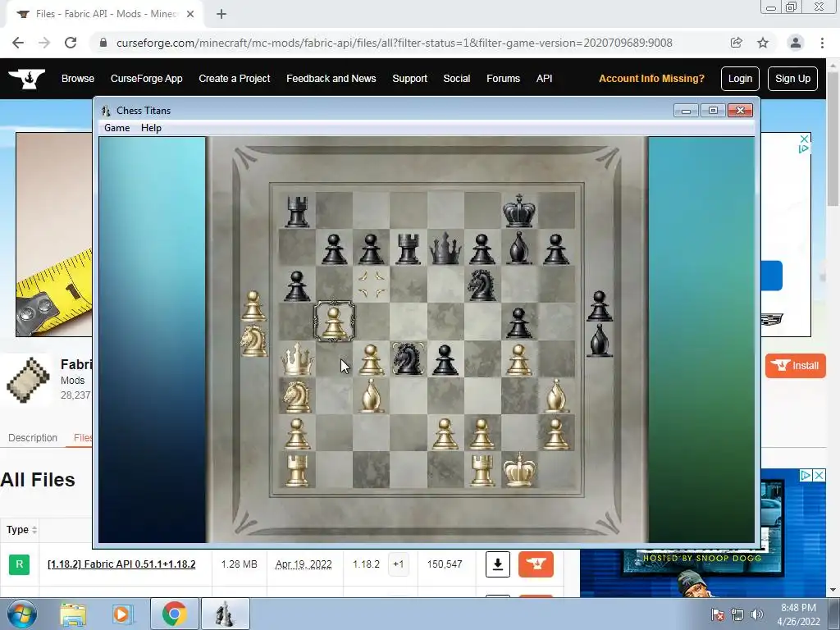Open the CurseForge App nav item
This screenshot has height=630, width=840.
pyautogui.click(x=146, y=79)
